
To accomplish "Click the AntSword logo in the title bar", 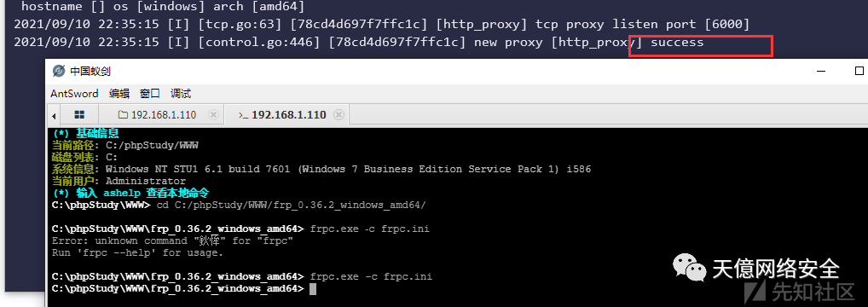I will coord(59,71).
